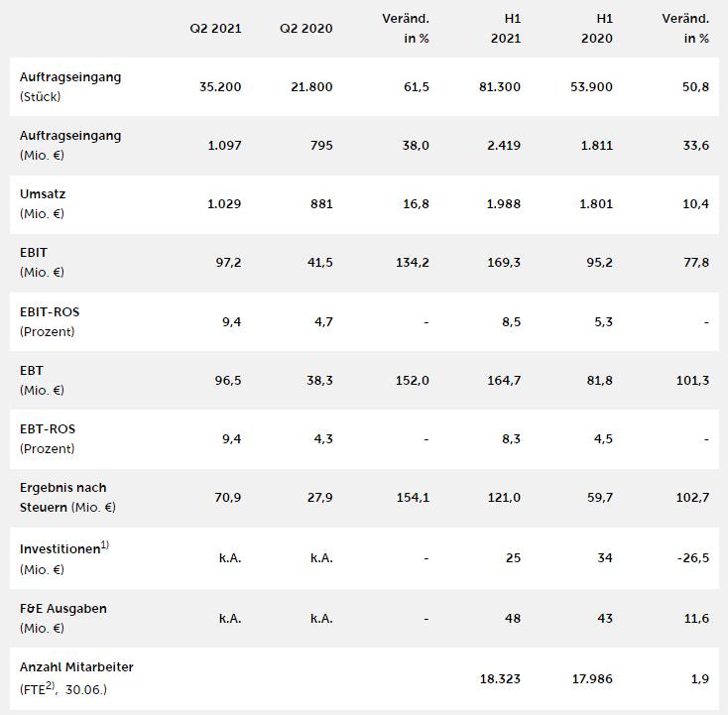Click the employee count 18.323
Screen dimensions: 728x715
pos(499,679)
